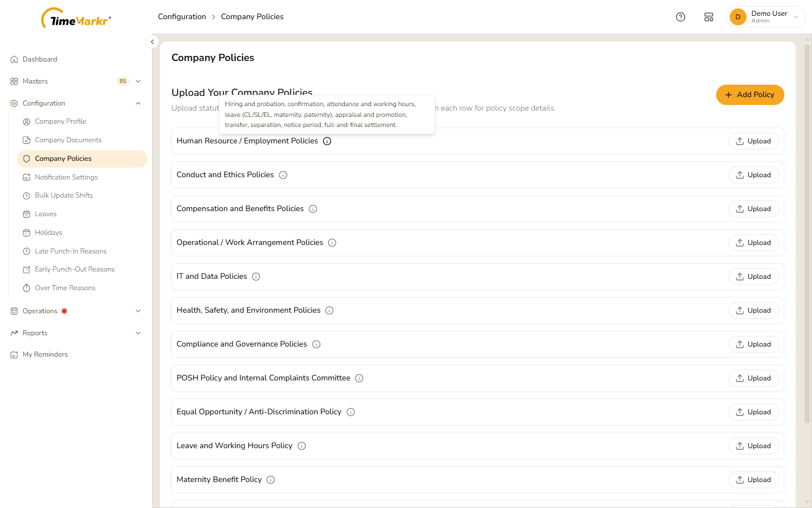The height and width of the screenshot is (508, 812).
Task: Go to Company Profile
Action: click(82, 121)
